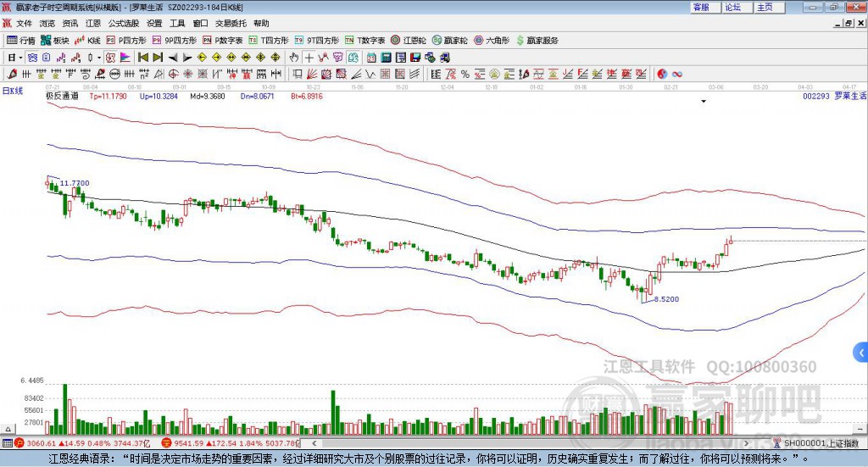Click the 沪 index badge in status bar
This screenshot has width=868, height=467.
tap(19, 443)
